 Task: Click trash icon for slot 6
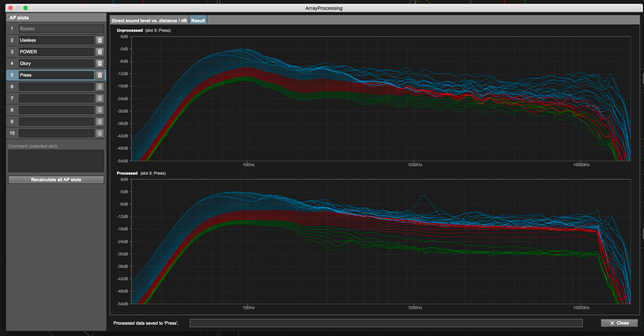click(99, 87)
